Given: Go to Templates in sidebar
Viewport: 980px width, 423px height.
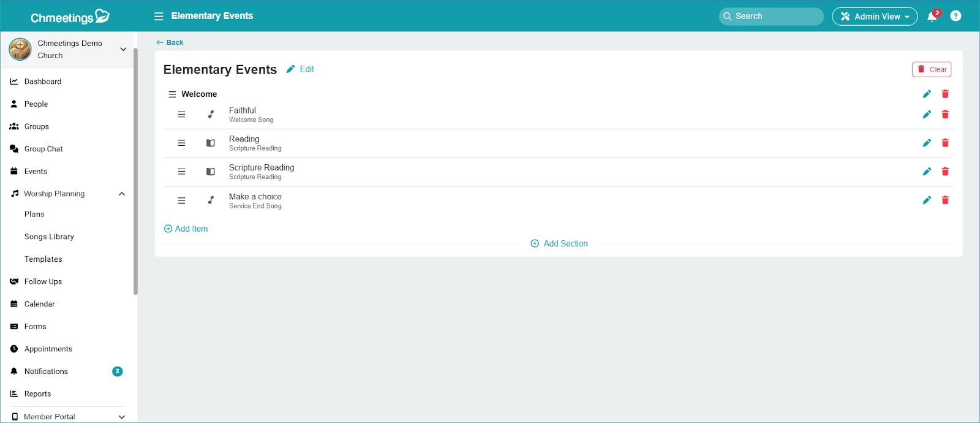Looking at the screenshot, I should [x=43, y=259].
